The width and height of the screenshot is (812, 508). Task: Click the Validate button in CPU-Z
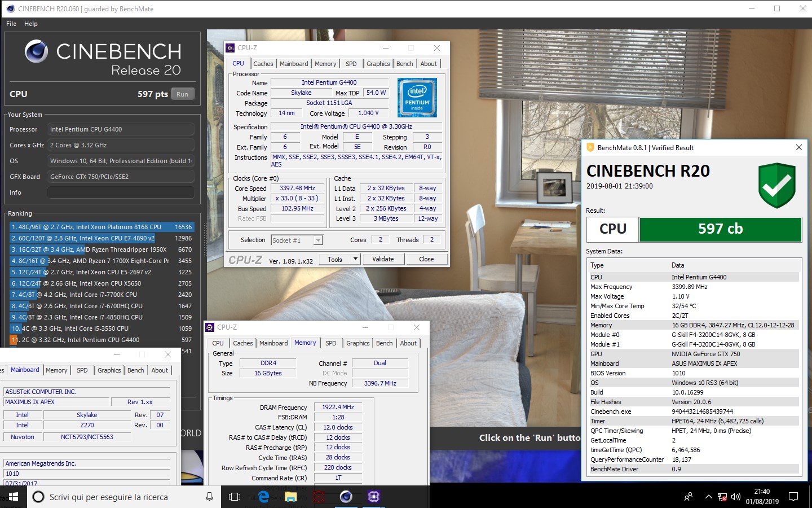(x=383, y=259)
